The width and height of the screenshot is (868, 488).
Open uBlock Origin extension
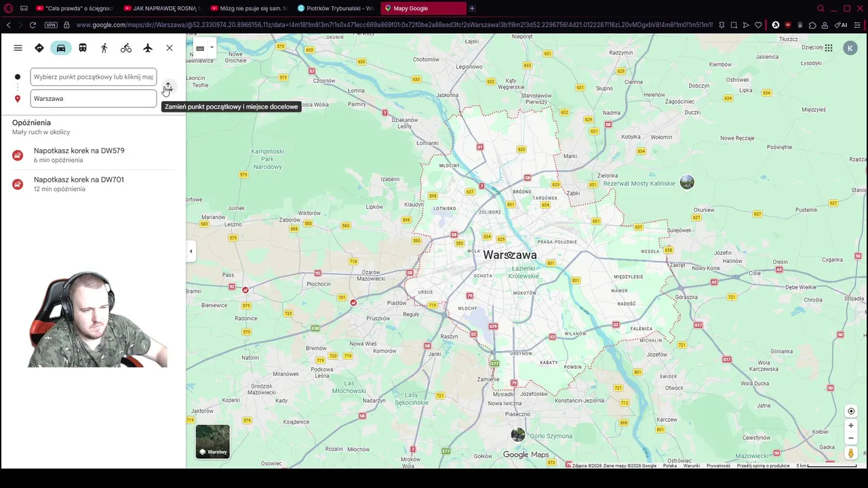click(x=788, y=25)
